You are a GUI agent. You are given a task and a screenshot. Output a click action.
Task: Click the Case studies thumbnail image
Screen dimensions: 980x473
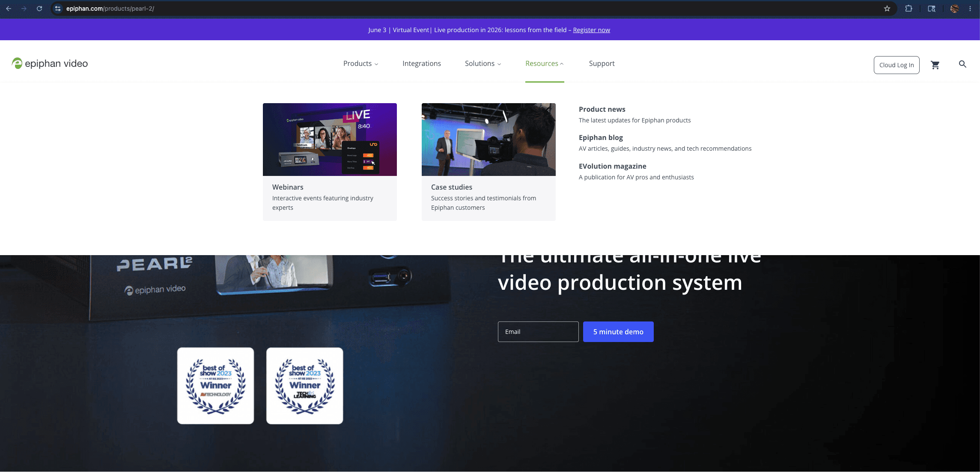489,140
